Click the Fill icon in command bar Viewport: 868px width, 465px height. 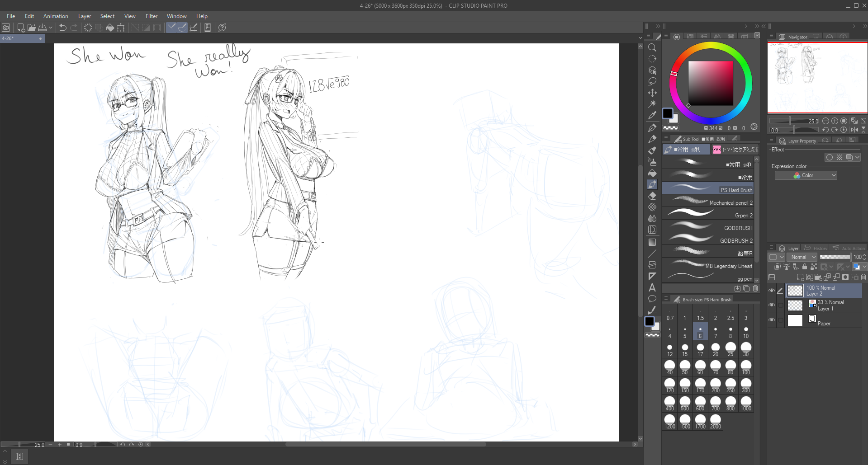[x=110, y=28]
